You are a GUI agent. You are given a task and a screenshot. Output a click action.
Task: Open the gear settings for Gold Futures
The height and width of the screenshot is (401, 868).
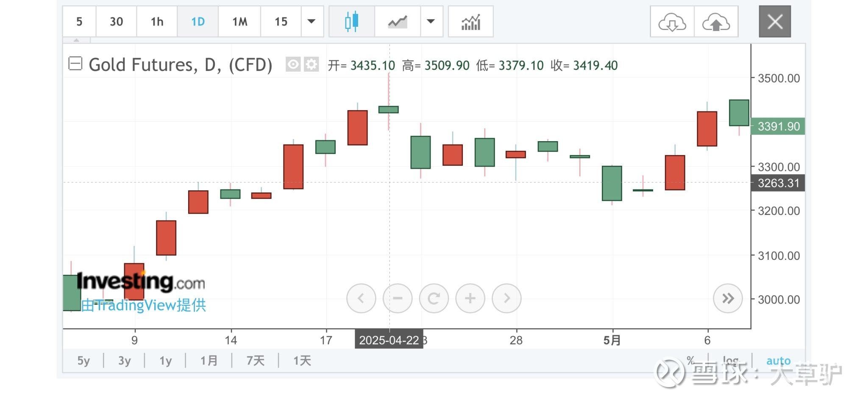pos(312,64)
